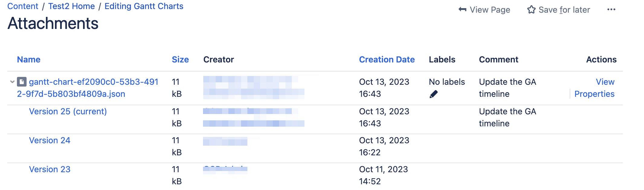This screenshot has width=644, height=190.
Task: Sort attachments by Size column
Action: click(x=180, y=59)
